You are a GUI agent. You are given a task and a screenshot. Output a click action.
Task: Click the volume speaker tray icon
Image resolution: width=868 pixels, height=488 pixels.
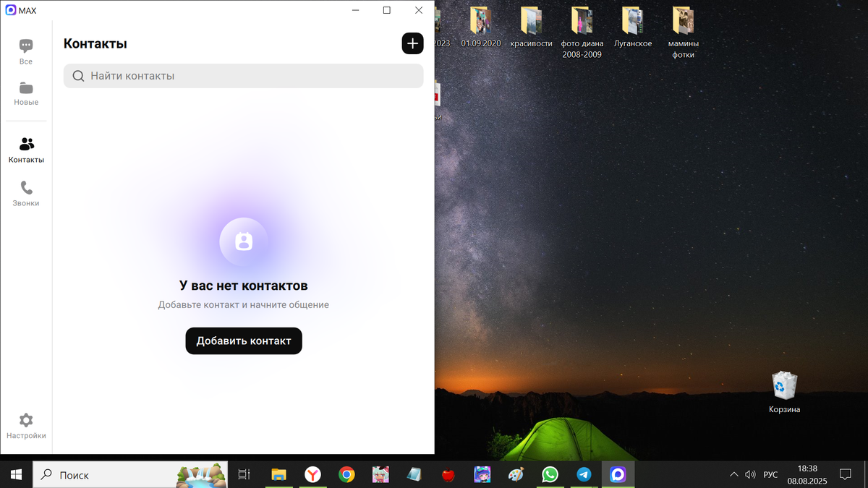pos(750,475)
